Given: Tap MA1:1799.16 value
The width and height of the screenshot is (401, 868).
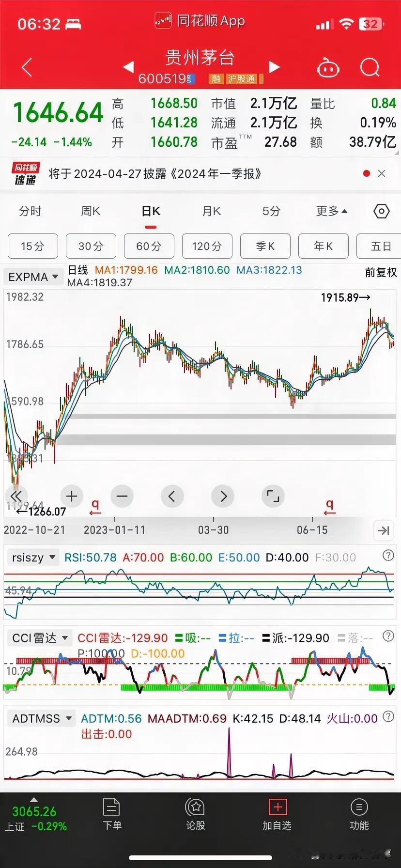Looking at the screenshot, I should tap(126, 270).
